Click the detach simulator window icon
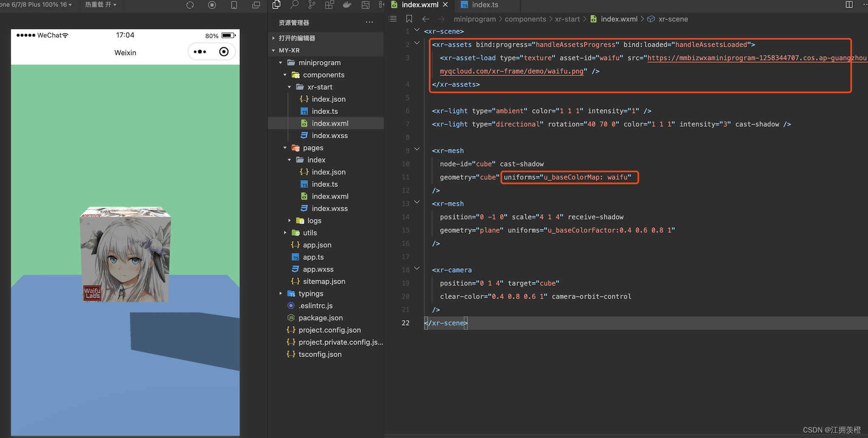The width and height of the screenshot is (868, 438). click(x=256, y=5)
